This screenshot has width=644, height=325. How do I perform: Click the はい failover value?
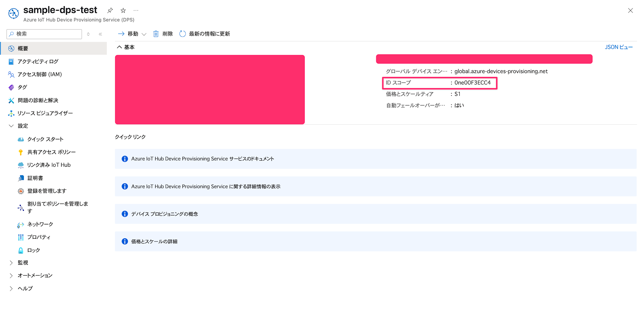point(459,105)
